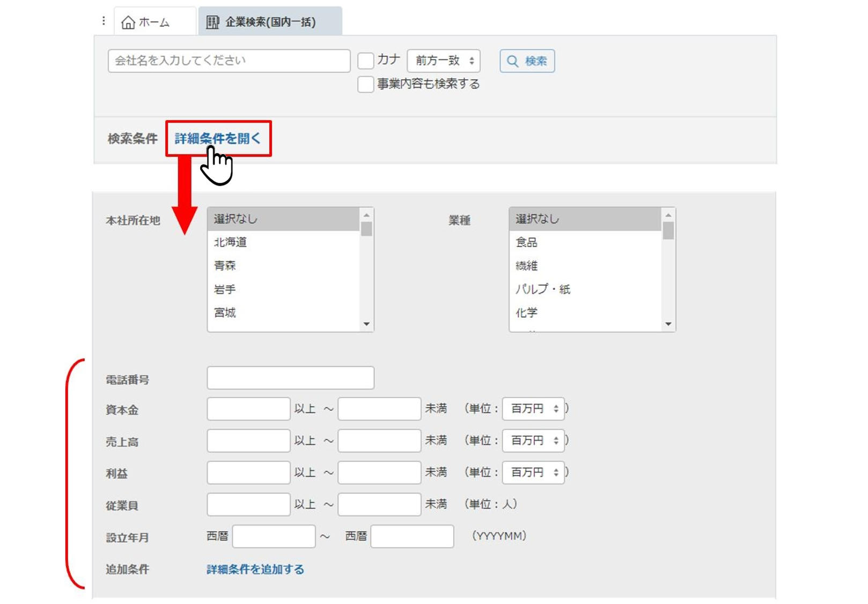Click 詳細条件を追加する link
The width and height of the screenshot is (868, 604).
point(255,569)
